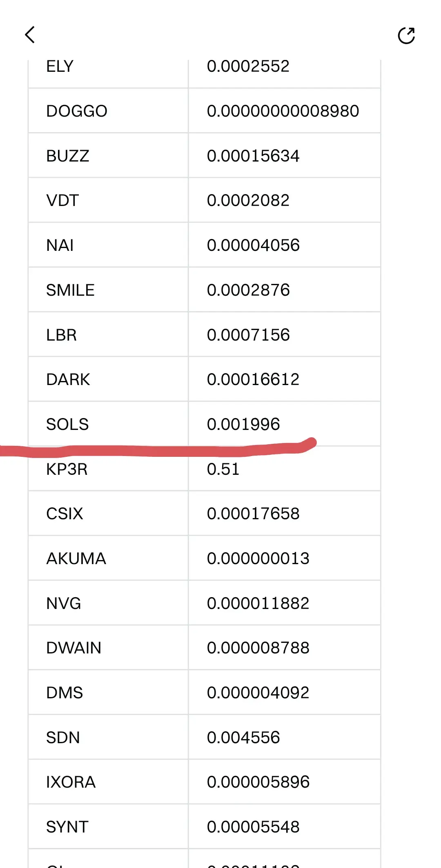This screenshot has height=868, width=441.
Task: Tap the BUZZ price value 0.00015634
Action: [x=253, y=156]
